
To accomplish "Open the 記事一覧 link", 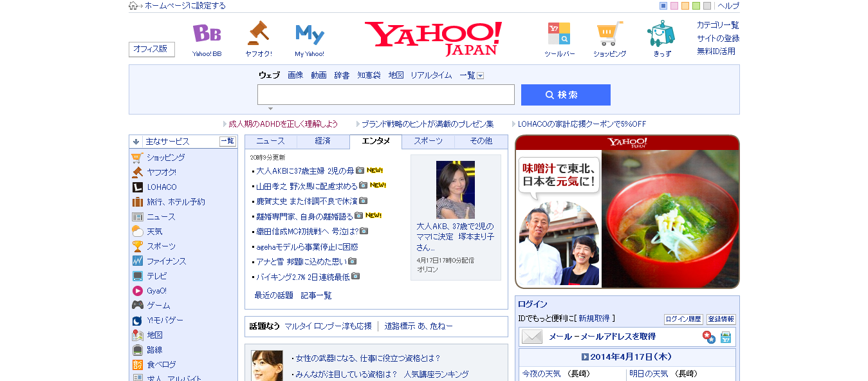I will (x=317, y=295).
